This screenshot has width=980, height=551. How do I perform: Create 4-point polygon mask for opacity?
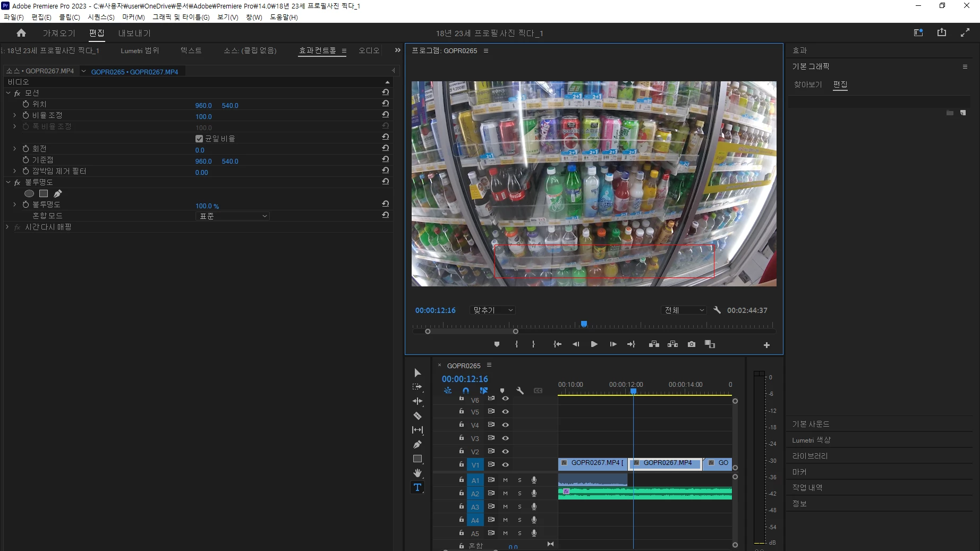pos(44,193)
